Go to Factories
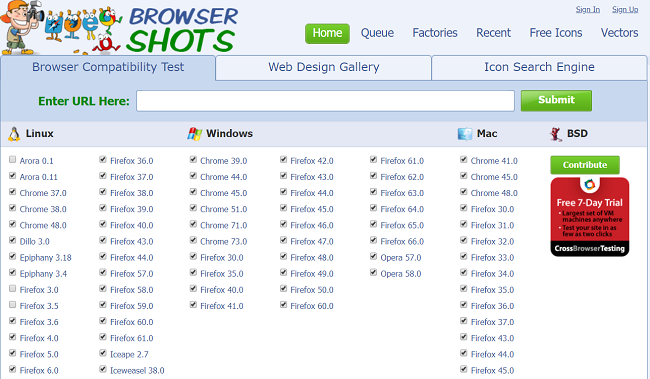The height and width of the screenshot is (379, 650). pyautogui.click(x=435, y=33)
